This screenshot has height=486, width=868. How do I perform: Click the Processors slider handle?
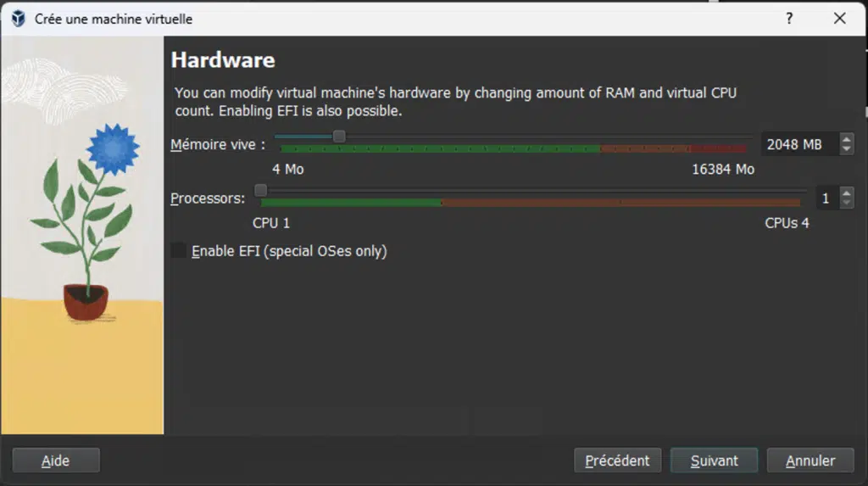pyautogui.click(x=260, y=191)
